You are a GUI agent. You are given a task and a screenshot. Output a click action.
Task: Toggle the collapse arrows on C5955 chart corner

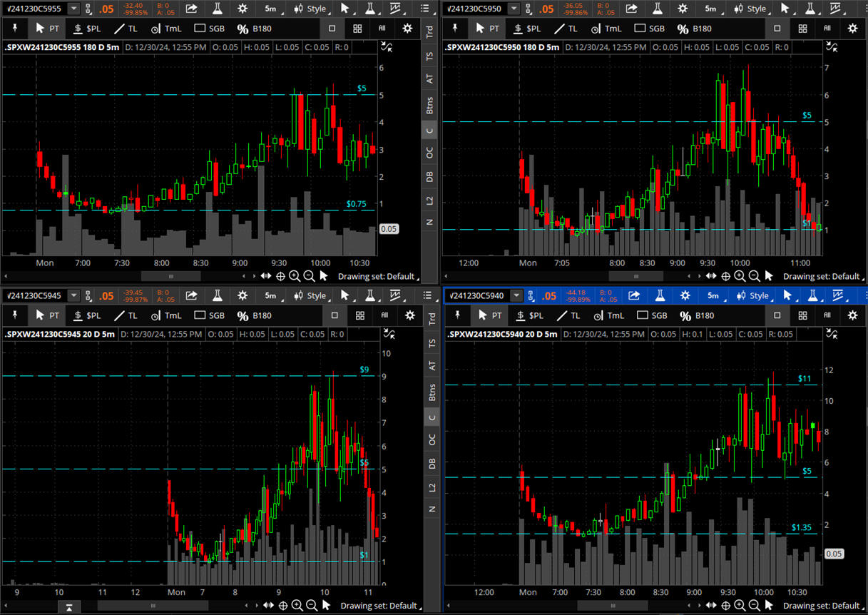tap(387, 47)
